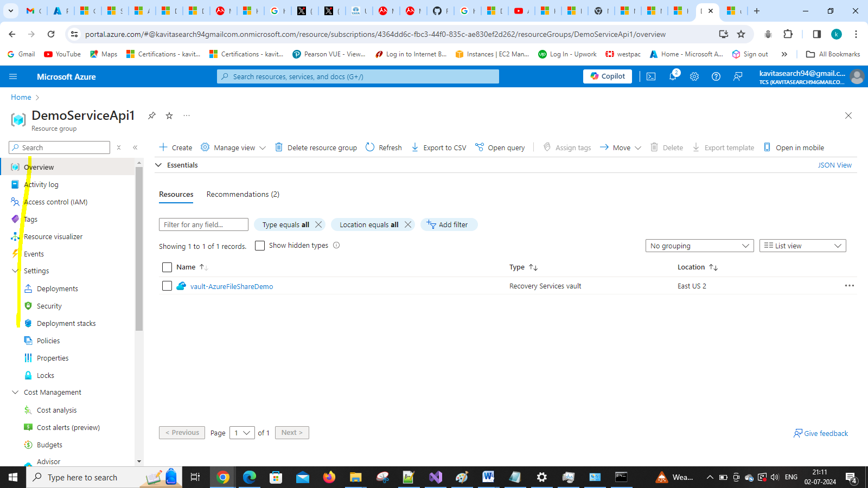The width and height of the screenshot is (868, 488).
Task: Click Create in the toolbar
Action: [175, 147]
